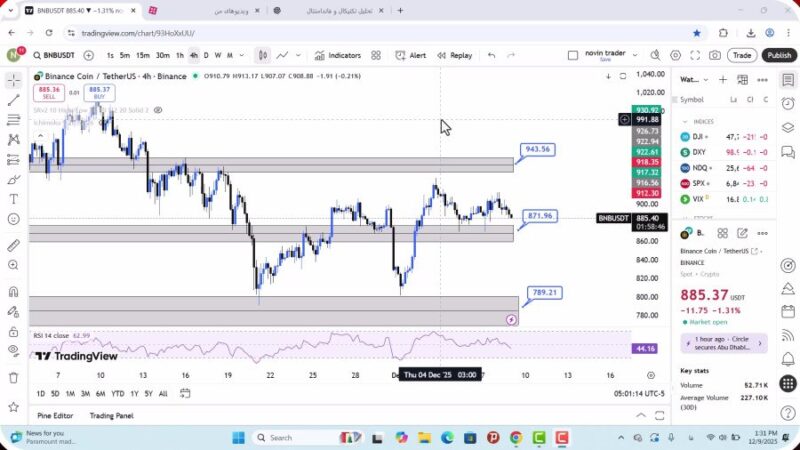Screen dimensions: 800x450
Task: Pick the Measure ruler tool
Action: [x=14, y=245]
